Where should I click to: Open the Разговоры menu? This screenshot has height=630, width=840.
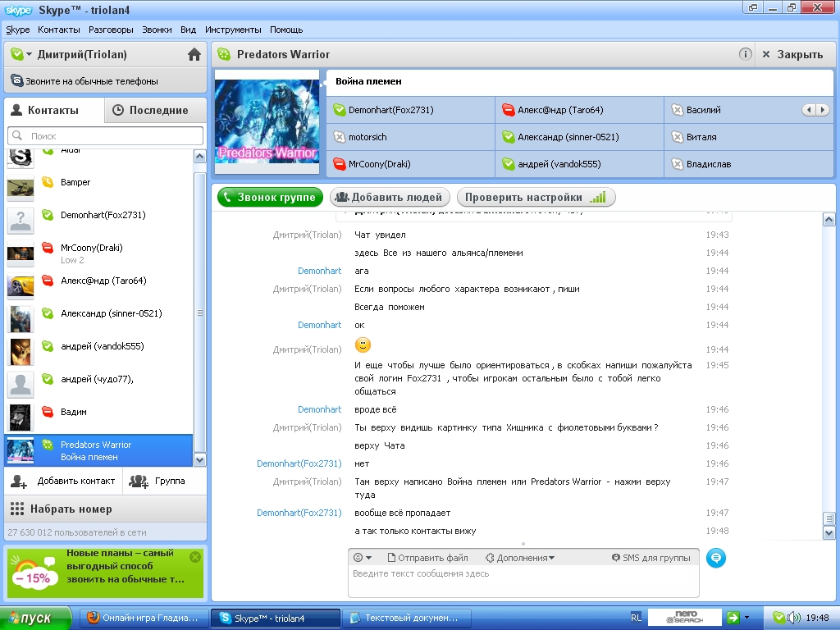[x=111, y=30]
